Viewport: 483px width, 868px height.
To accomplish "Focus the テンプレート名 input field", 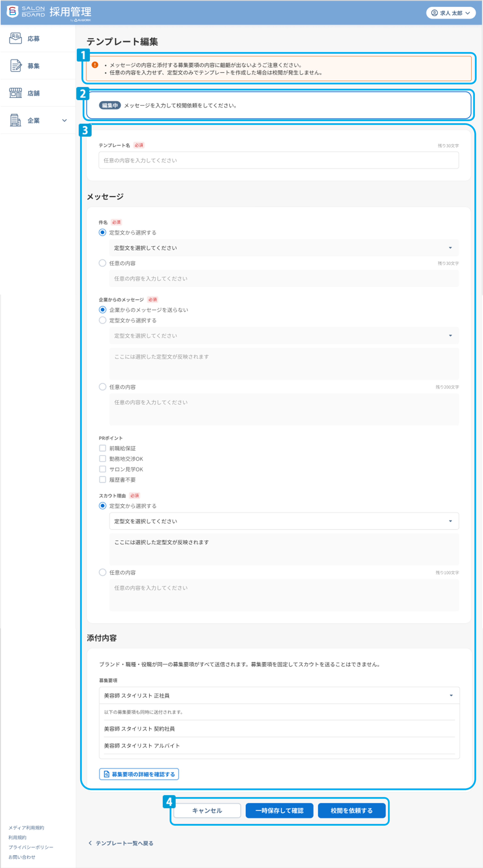I will click(x=279, y=160).
